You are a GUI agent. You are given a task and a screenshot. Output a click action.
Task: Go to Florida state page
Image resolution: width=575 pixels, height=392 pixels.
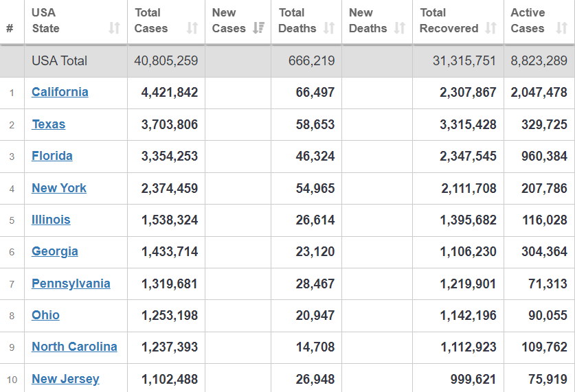click(x=52, y=156)
